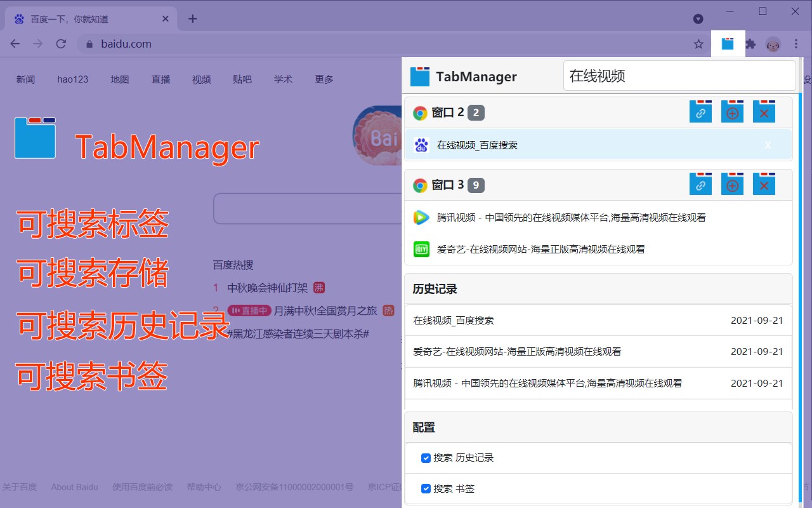Focus the TabManager search field with 在线视频
This screenshot has width=812, height=508.
click(x=679, y=76)
